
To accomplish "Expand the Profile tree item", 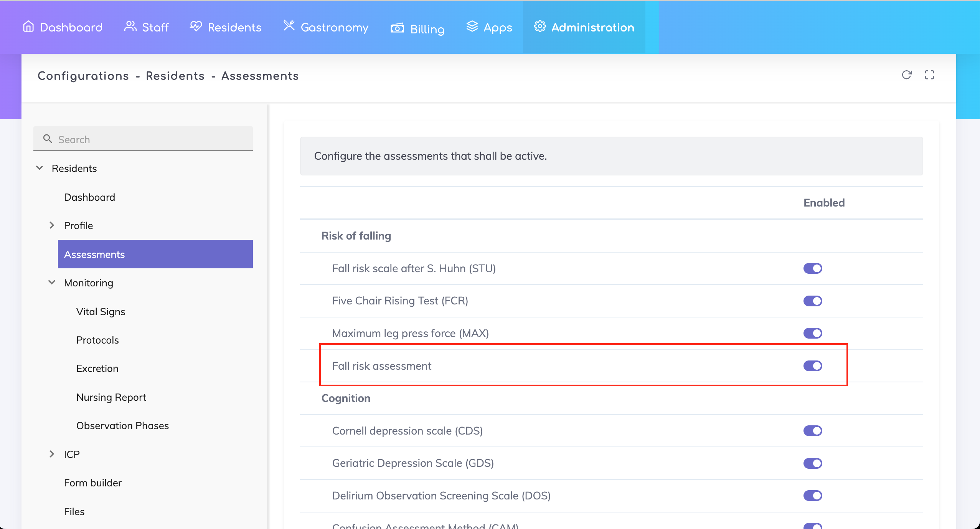I will pos(52,225).
